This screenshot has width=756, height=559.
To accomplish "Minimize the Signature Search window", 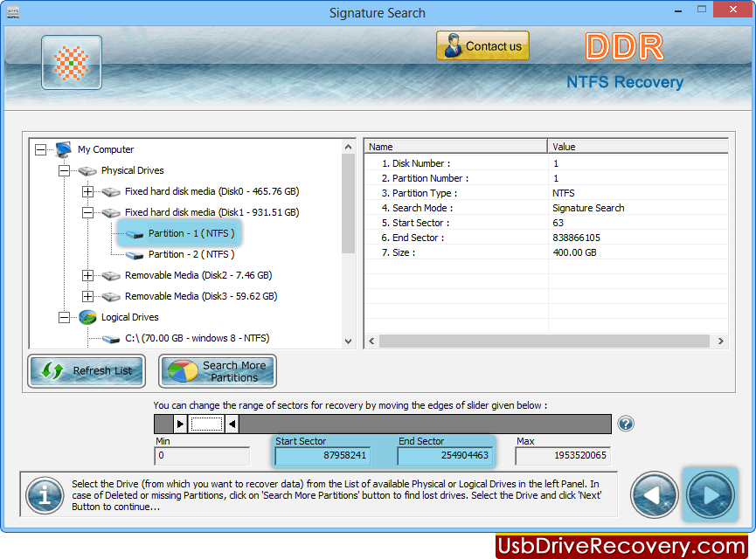I will [x=678, y=10].
